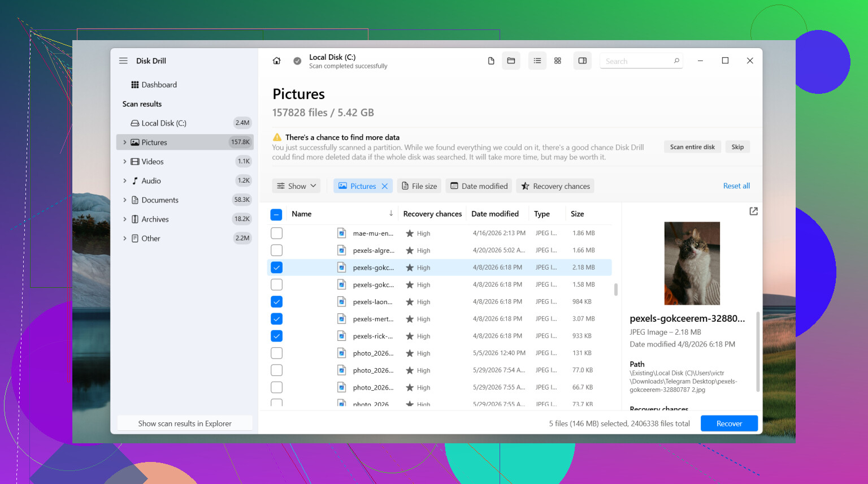Image resolution: width=868 pixels, height=484 pixels.
Task: Uncheck the pexels-mert file checkbox
Action: [276, 319]
